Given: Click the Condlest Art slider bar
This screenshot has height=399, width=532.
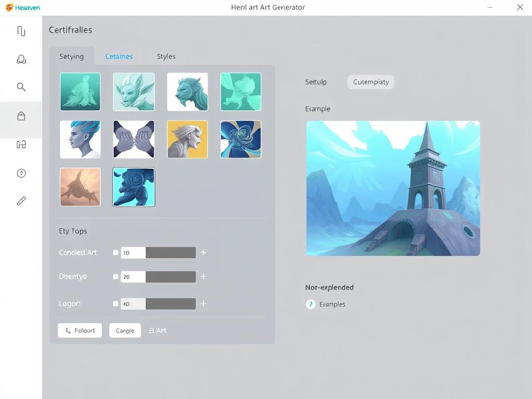Looking at the screenshot, I should click(x=170, y=252).
